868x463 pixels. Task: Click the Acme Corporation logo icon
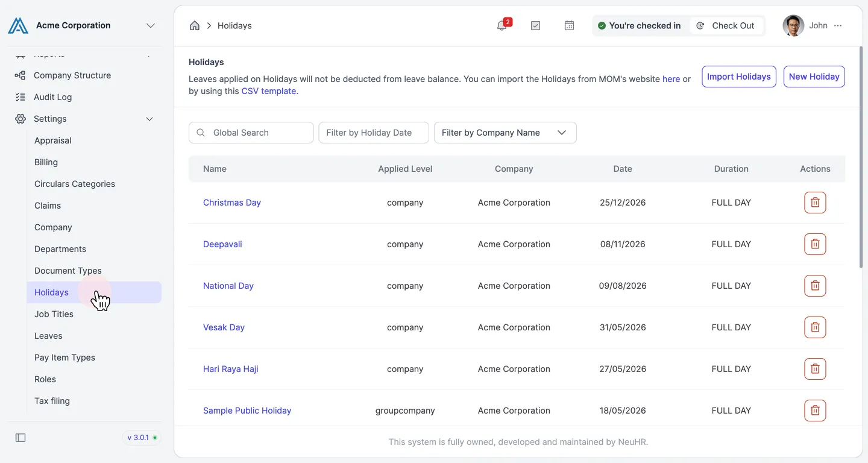(18, 25)
